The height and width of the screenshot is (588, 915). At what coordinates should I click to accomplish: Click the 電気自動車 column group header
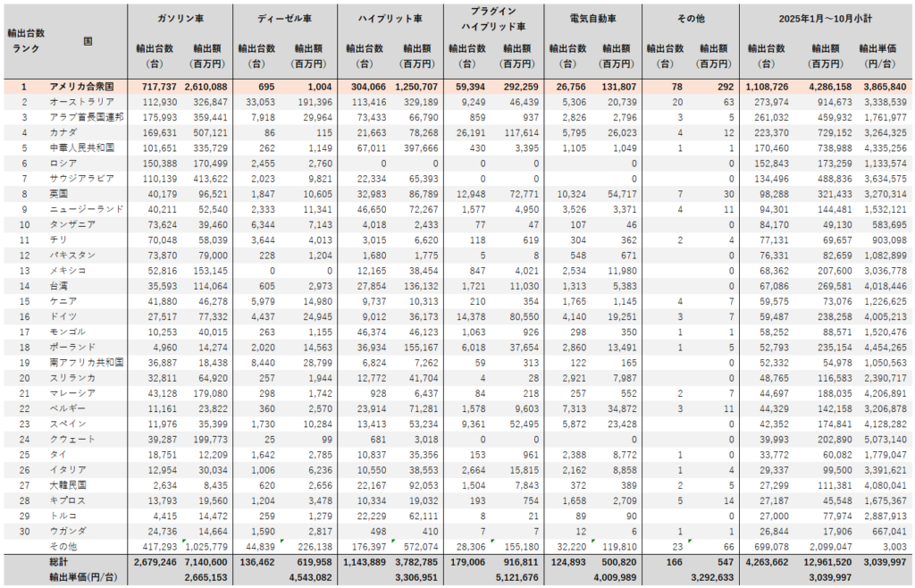coord(596,18)
